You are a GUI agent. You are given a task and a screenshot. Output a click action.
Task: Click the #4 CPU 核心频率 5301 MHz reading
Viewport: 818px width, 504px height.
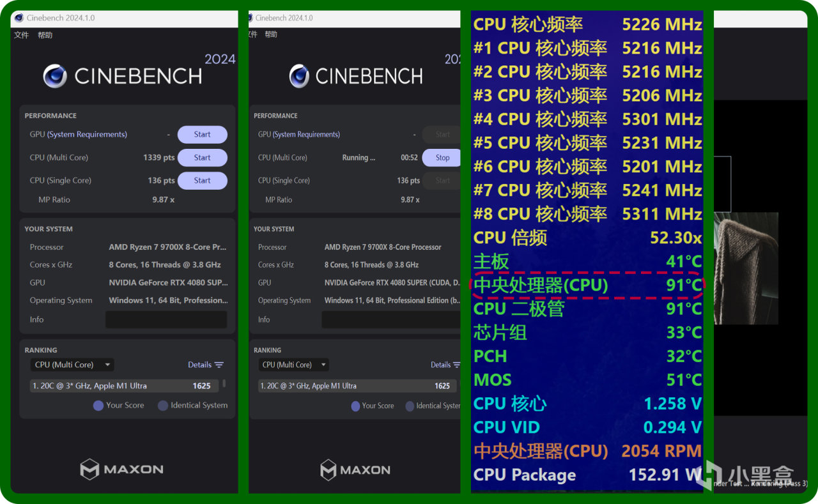click(x=587, y=119)
